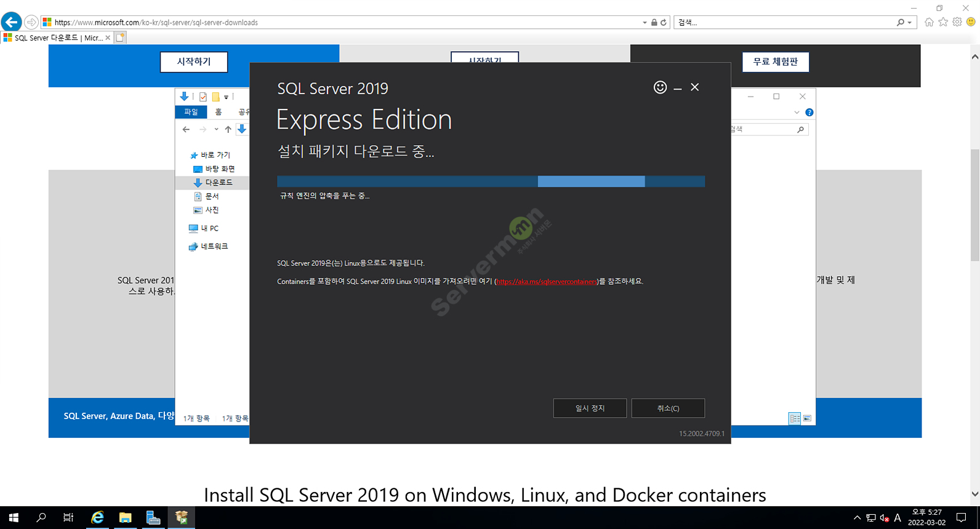Image resolution: width=980 pixels, height=529 pixels.
Task: Open search provider dropdown arrow
Action: click(909, 23)
